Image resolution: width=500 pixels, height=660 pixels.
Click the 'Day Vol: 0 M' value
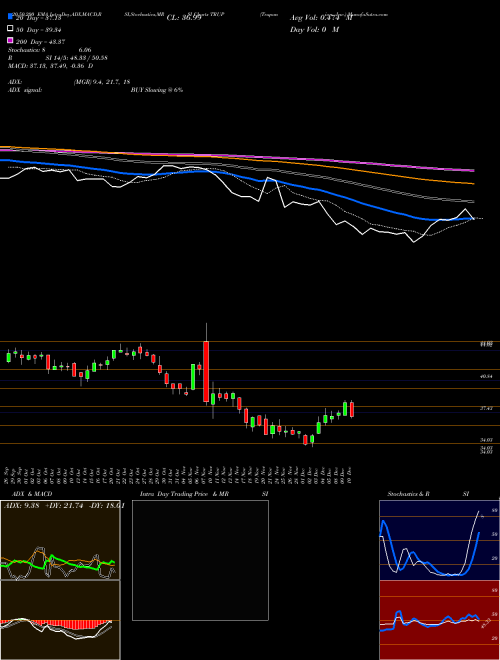click(314, 30)
